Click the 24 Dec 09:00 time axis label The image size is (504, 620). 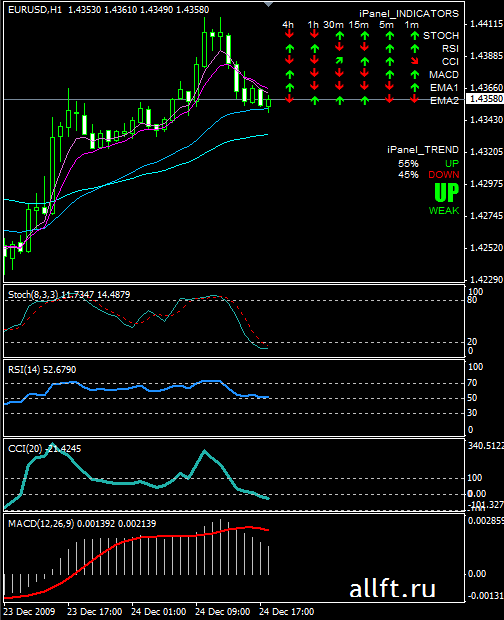[223, 612]
